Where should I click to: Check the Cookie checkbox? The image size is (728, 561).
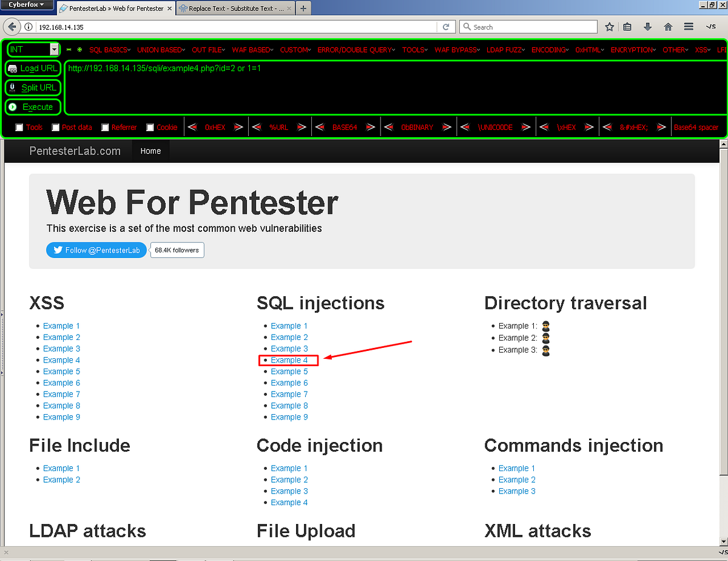(149, 127)
